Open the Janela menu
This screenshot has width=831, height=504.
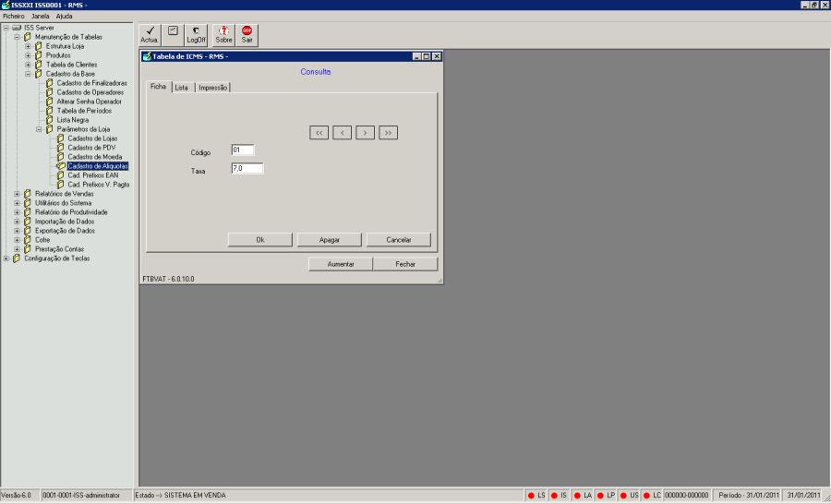(41, 17)
